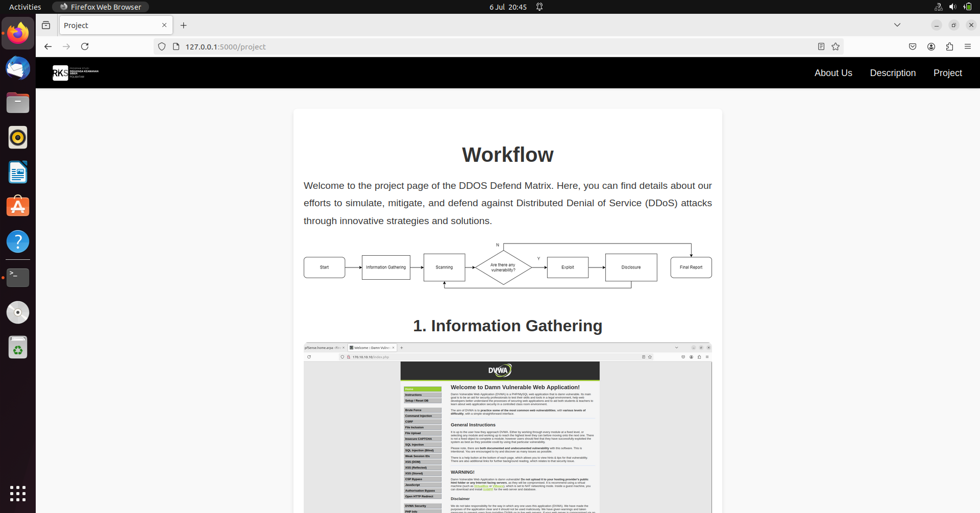Click the RKS site logo
The width and height of the screenshot is (980, 513).
coord(76,72)
